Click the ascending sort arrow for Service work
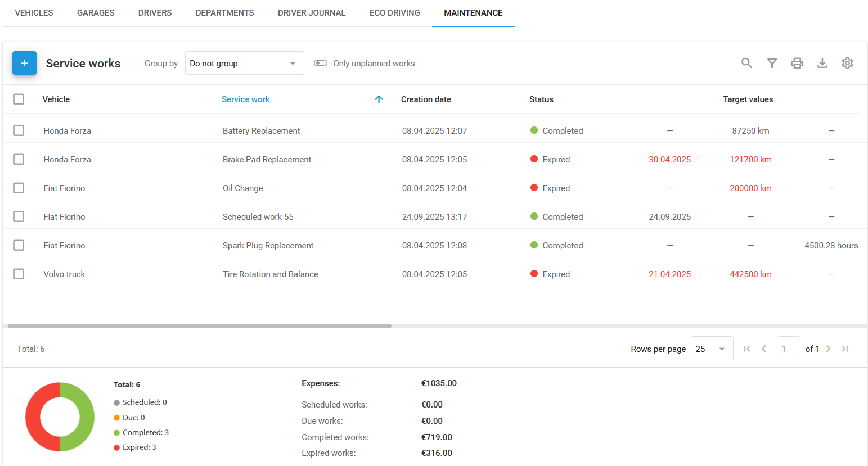 pos(379,99)
